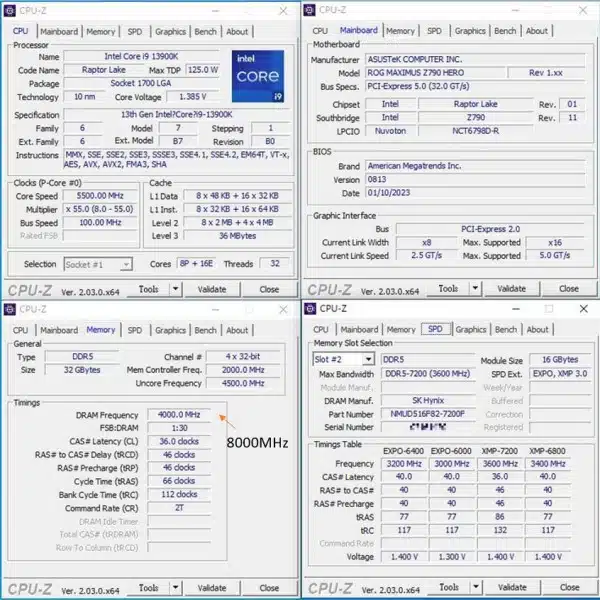The image size is (600, 600).
Task: Click the 8P + 16E cores value
Action: click(196, 263)
